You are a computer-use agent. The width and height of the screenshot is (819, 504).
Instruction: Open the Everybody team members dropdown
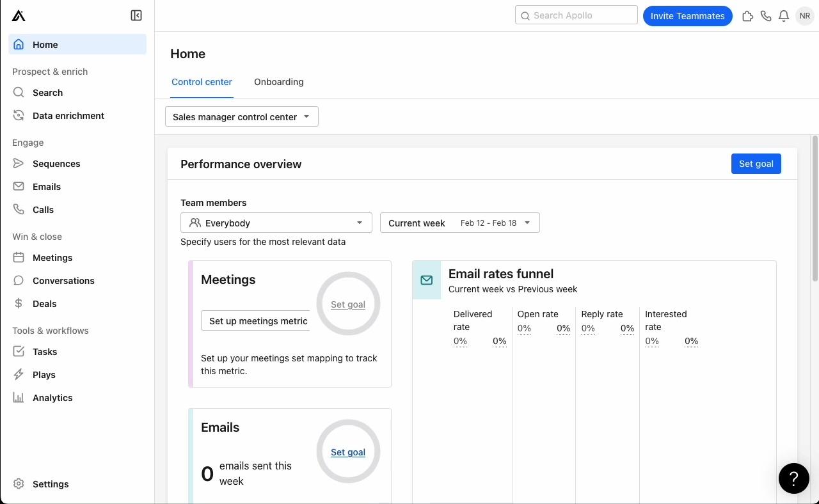[x=276, y=223]
